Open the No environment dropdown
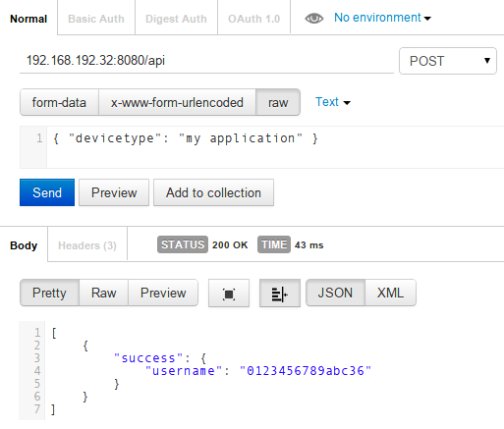This screenshot has width=504, height=429. (x=382, y=18)
